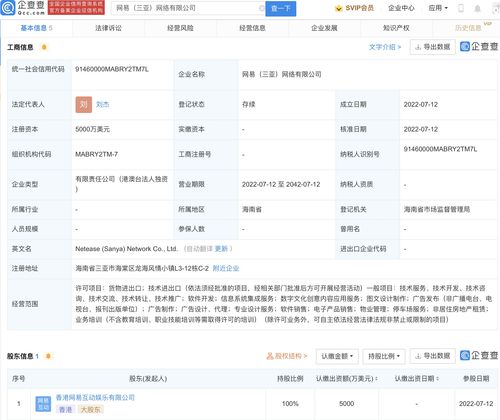Screen dimensions: 500x420
Task: Click English name Netease (Sanya) Network Co., Ltd.
Action: [126, 249]
